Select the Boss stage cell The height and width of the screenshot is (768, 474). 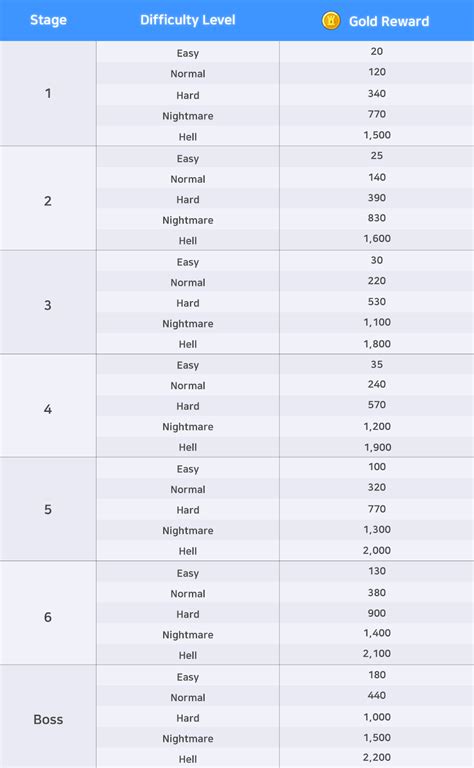pyautogui.click(x=48, y=717)
